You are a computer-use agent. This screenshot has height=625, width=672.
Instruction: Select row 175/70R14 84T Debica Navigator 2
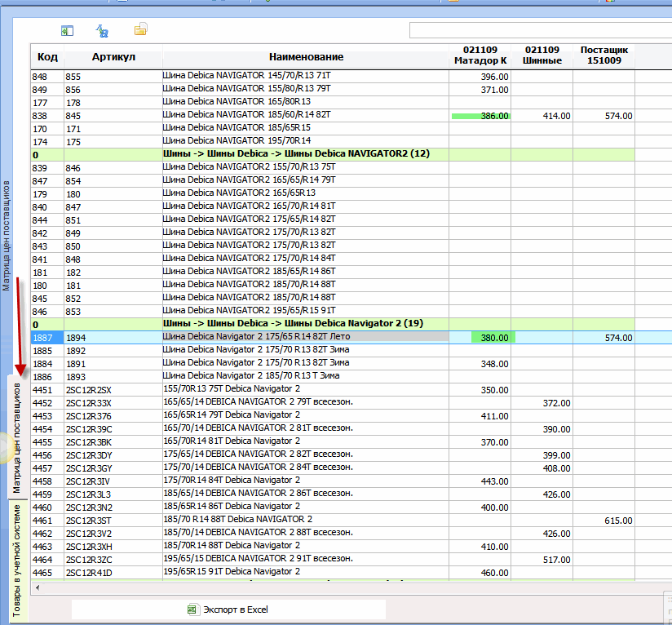[333, 481]
